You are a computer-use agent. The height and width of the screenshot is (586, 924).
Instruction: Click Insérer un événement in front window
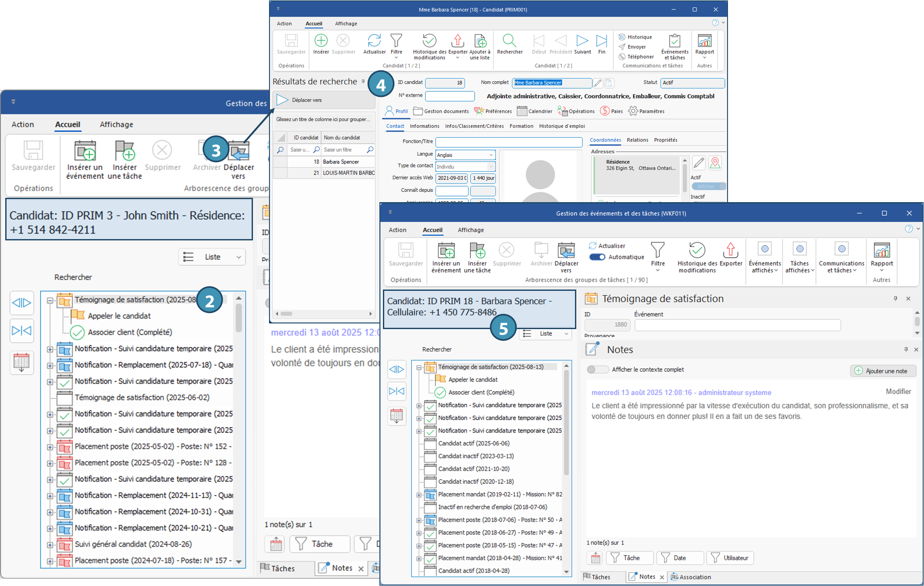(x=446, y=251)
